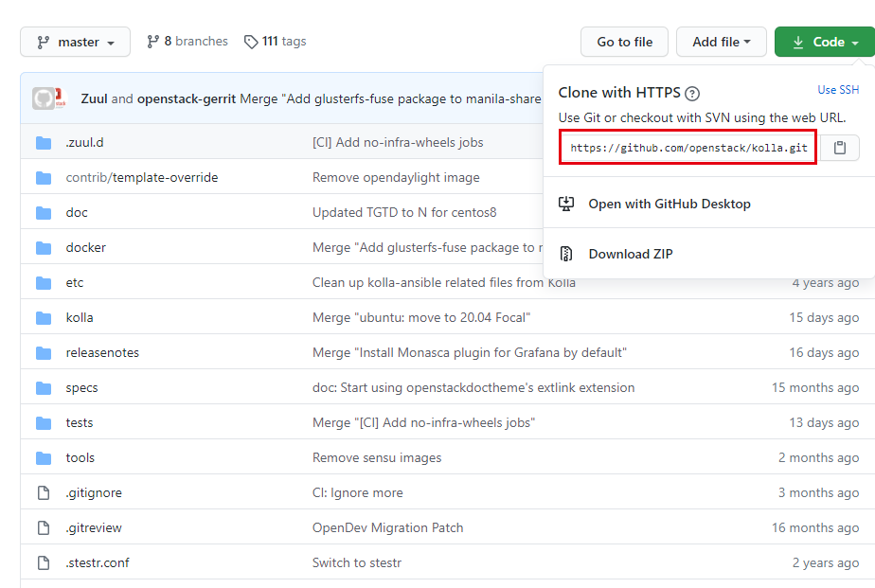
Task: Toggle the green Code dropdown button
Action: coord(825,42)
